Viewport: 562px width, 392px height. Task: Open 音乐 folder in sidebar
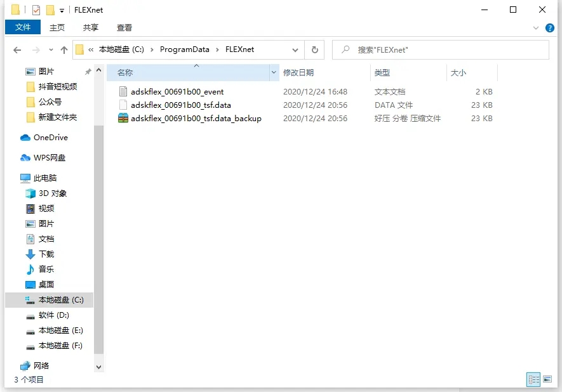click(46, 269)
